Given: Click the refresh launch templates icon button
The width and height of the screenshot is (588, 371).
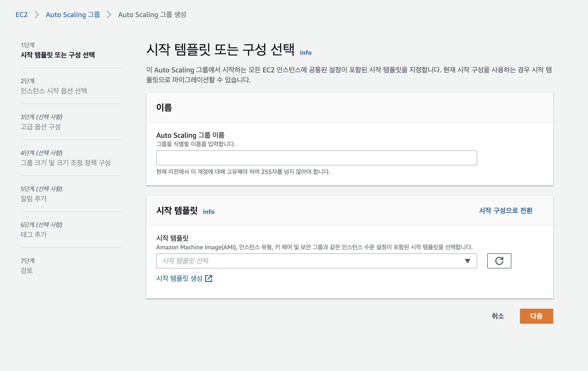Looking at the screenshot, I should [x=499, y=261].
